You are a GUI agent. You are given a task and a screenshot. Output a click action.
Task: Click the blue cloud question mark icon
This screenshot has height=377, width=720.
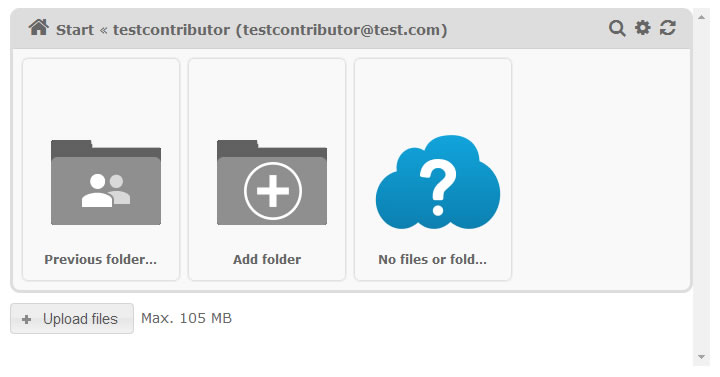point(438,182)
